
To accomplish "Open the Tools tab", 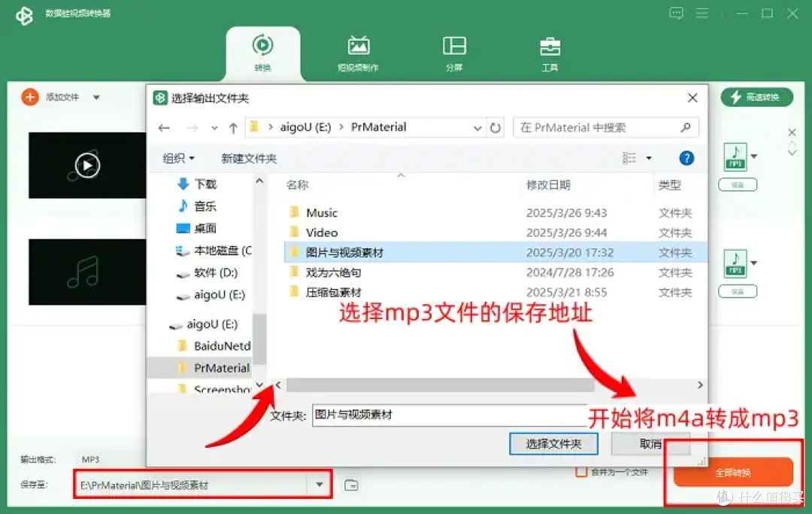I will [x=550, y=53].
